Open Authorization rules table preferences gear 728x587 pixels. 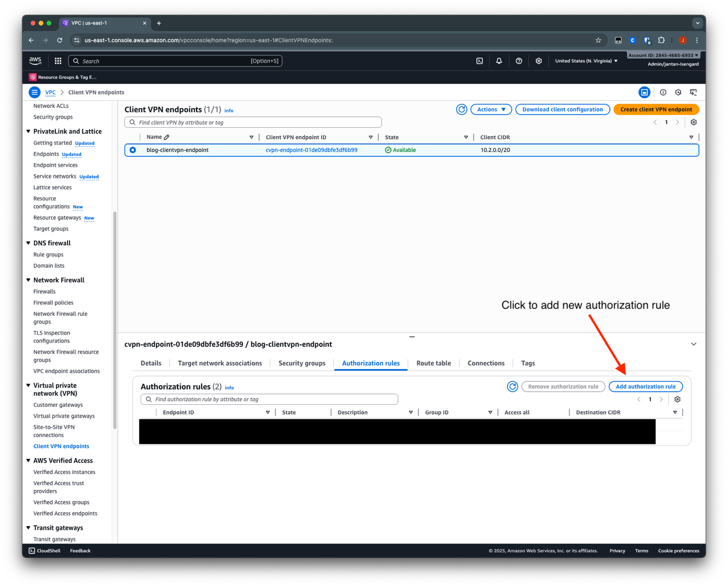point(677,400)
